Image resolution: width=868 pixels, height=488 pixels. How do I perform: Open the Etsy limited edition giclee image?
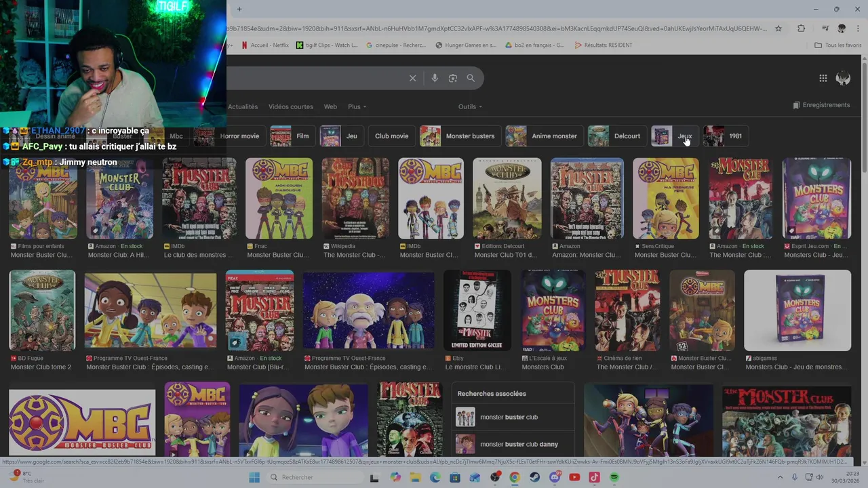click(x=477, y=310)
